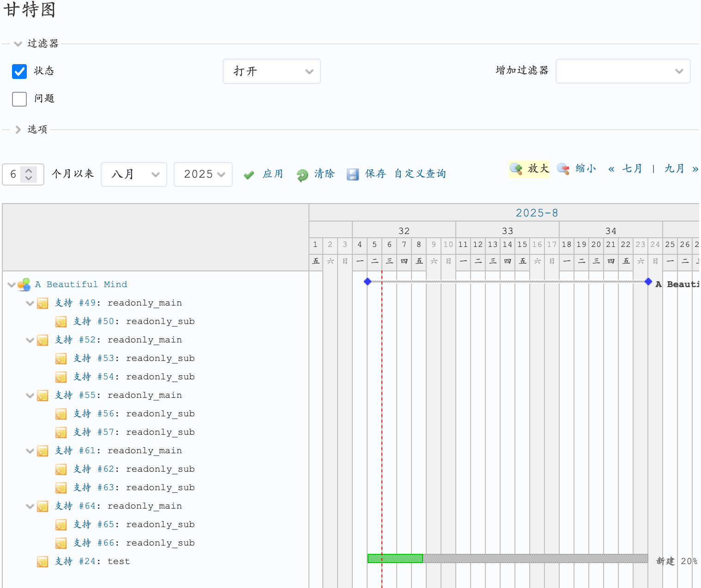Expand the 选项 section

point(18,130)
